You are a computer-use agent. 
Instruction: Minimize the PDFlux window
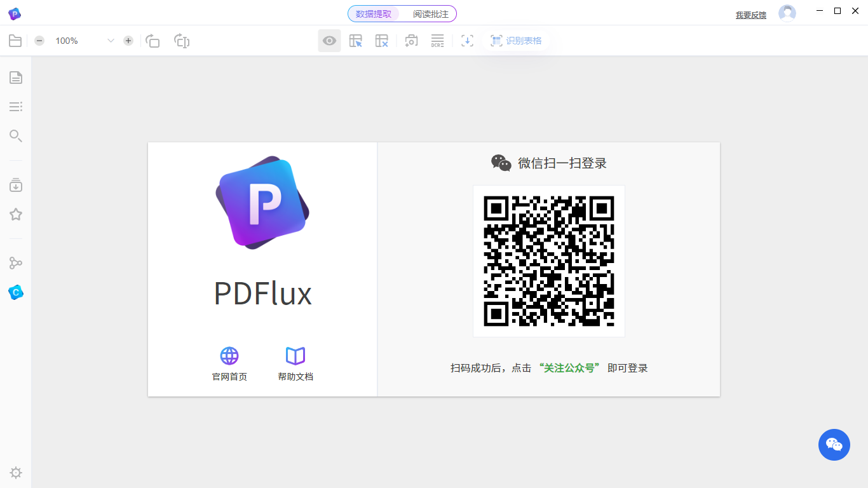tap(820, 11)
